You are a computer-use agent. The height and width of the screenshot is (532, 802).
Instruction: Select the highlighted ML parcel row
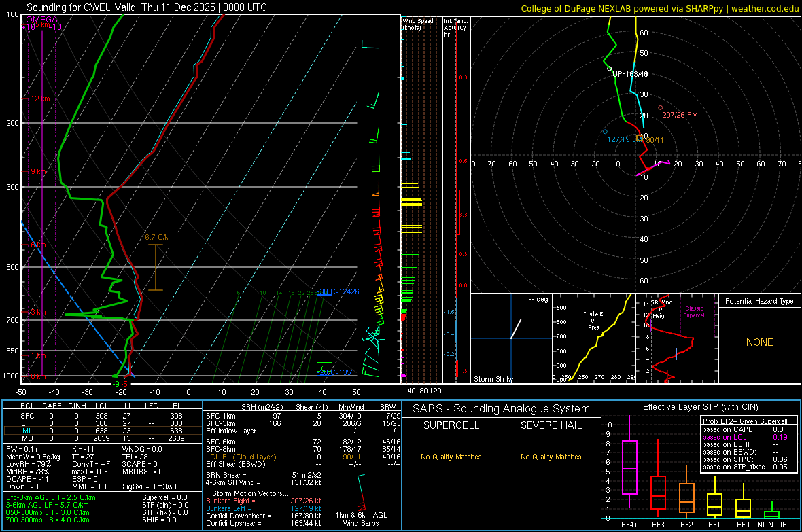pyautogui.click(x=103, y=431)
